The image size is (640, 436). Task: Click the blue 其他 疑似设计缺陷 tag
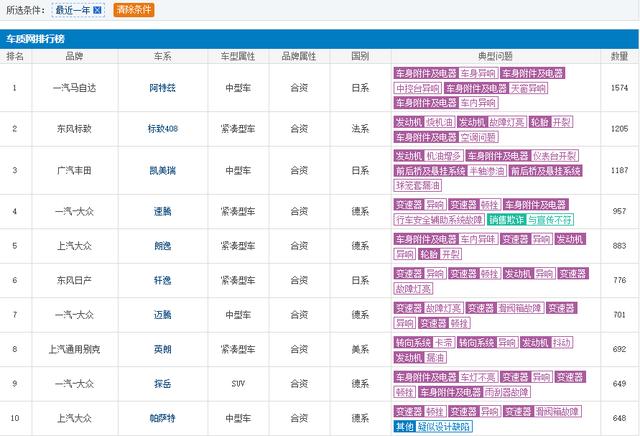pyautogui.click(x=433, y=427)
